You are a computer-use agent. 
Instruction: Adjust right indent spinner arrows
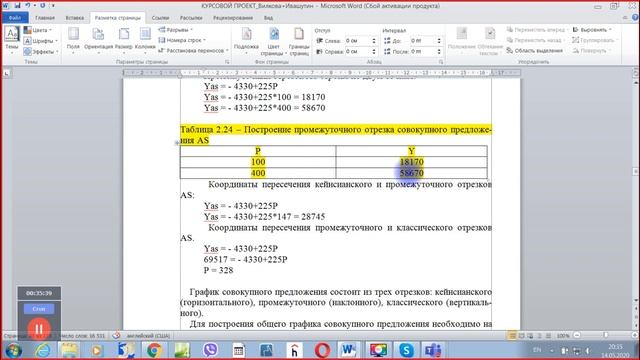(x=374, y=51)
